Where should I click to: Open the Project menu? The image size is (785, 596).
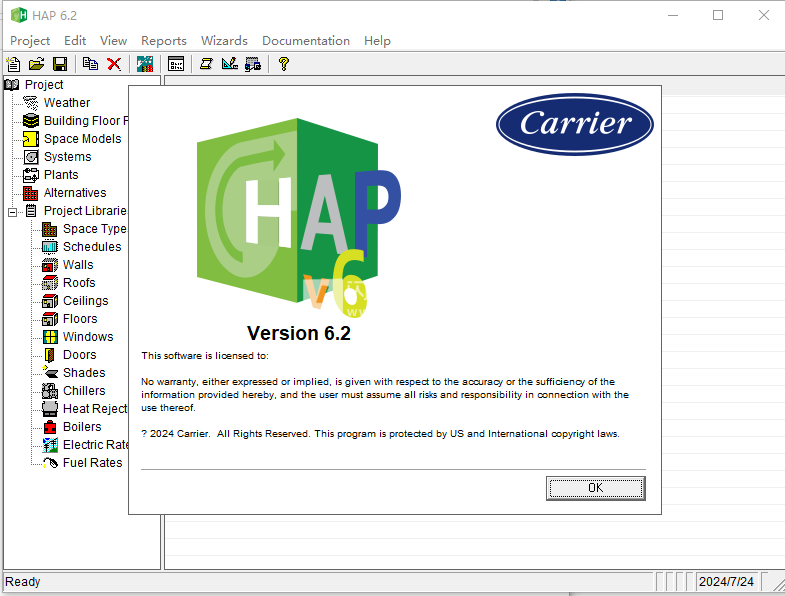(30, 41)
